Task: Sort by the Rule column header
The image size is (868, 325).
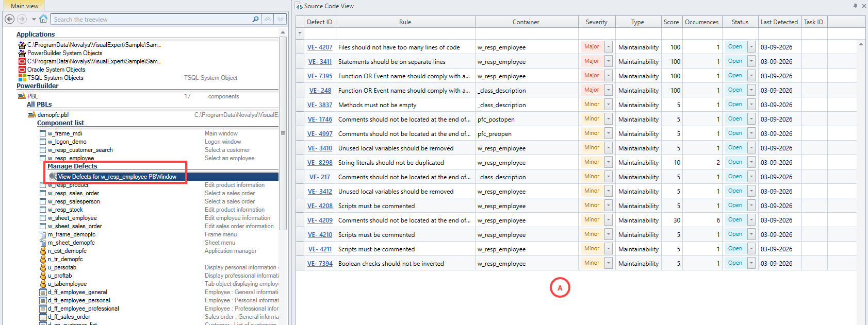Action: (x=405, y=22)
